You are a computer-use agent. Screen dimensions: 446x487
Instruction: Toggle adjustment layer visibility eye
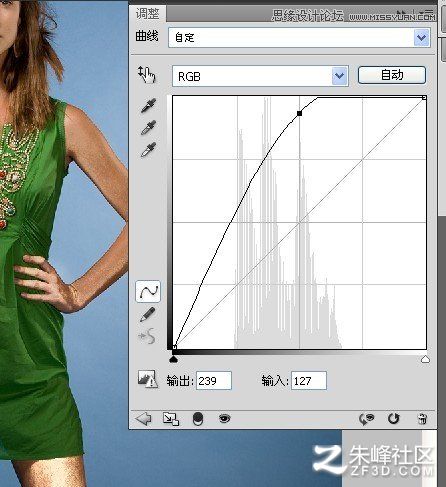[224, 418]
